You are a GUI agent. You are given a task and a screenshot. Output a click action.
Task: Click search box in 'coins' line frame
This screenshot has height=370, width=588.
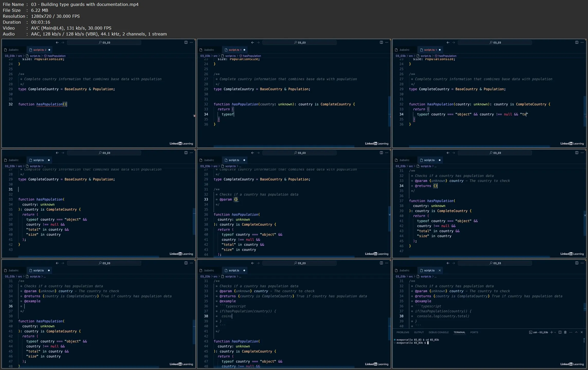(299, 263)
